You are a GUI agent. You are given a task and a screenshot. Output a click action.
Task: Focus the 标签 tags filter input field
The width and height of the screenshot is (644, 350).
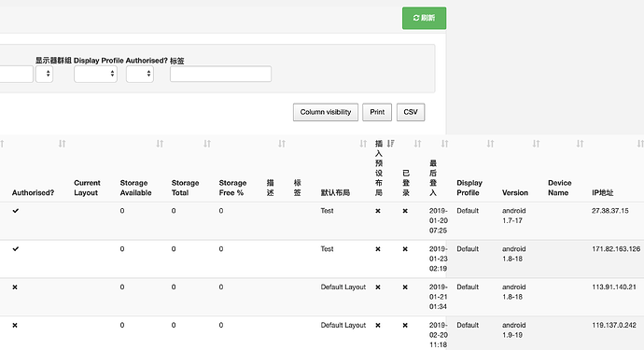point(220,74)
